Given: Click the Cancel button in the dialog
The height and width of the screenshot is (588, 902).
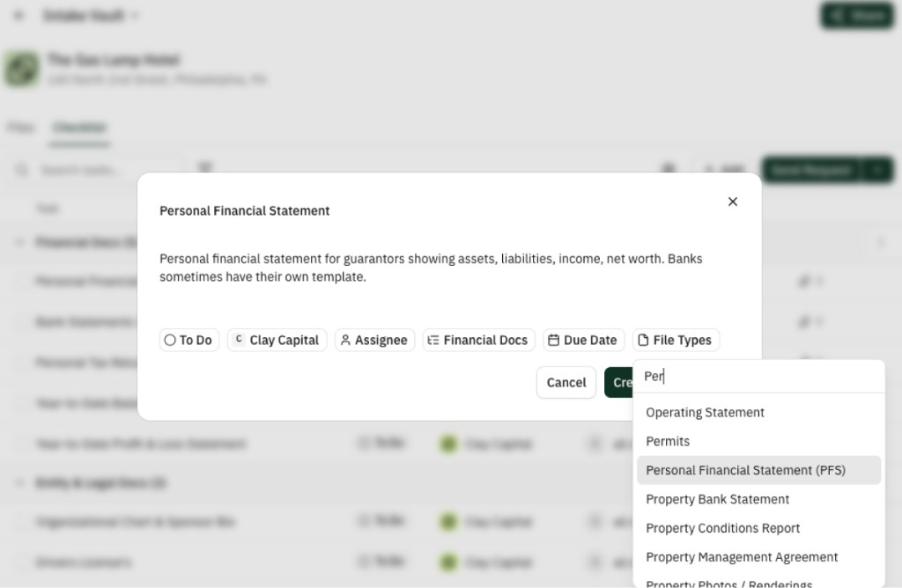Looking at the screenshot, I should click(x=566, y=383).
